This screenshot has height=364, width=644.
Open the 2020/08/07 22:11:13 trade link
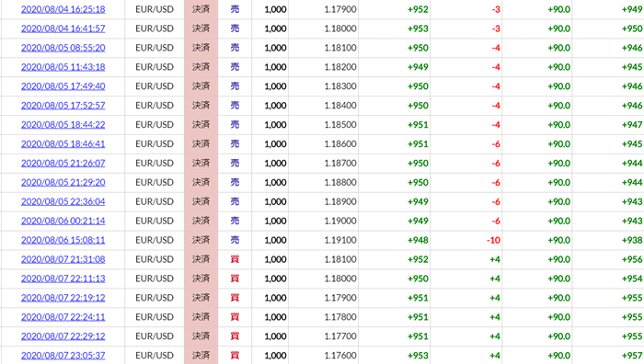pos(63,279)
